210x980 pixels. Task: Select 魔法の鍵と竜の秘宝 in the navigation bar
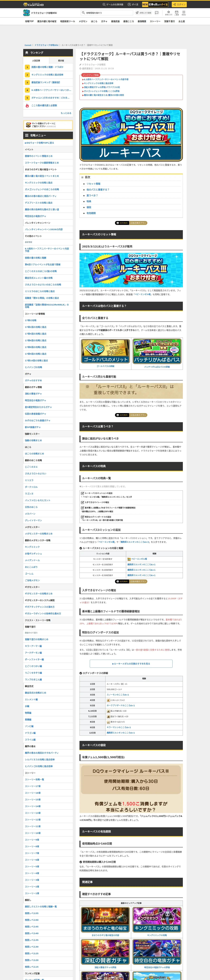coord(47,21)
